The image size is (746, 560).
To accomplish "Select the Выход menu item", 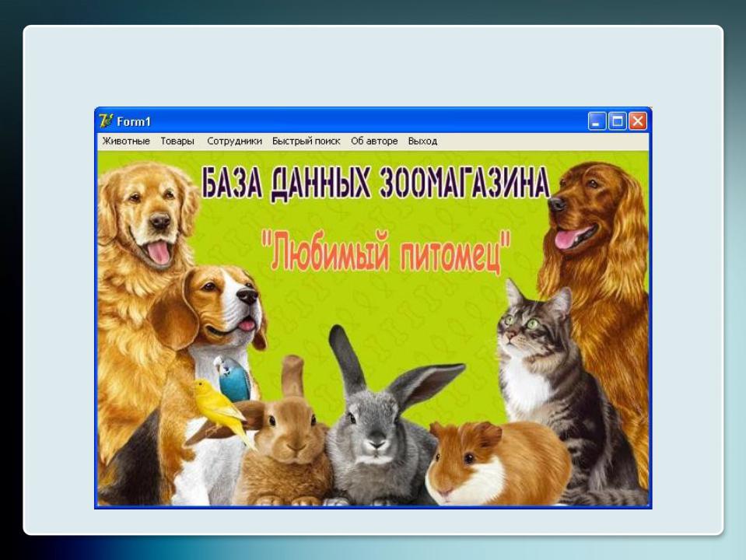I will (422, 142).
